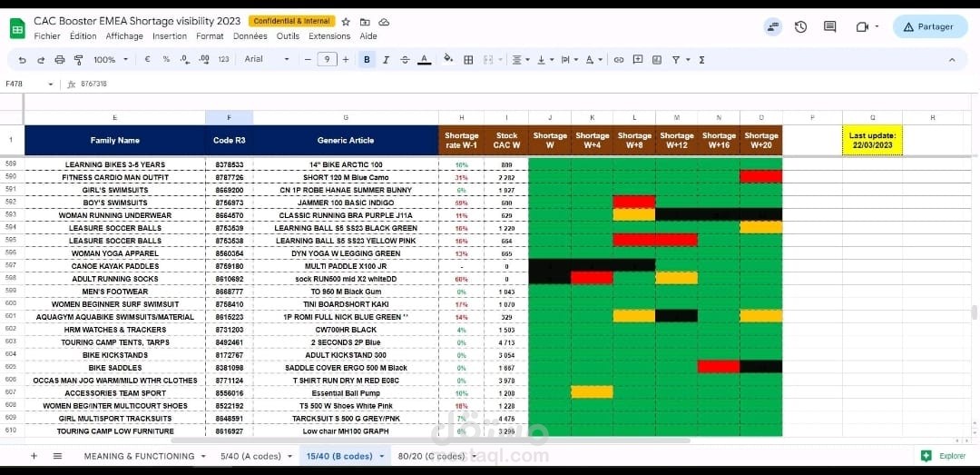Print the spreadsheet
This screenshot has width=980, height=475.
(x=60, y=59)
